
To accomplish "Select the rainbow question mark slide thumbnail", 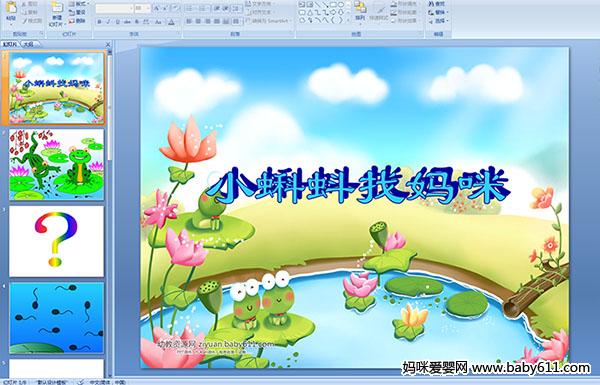I will click(x=57, y=241).
